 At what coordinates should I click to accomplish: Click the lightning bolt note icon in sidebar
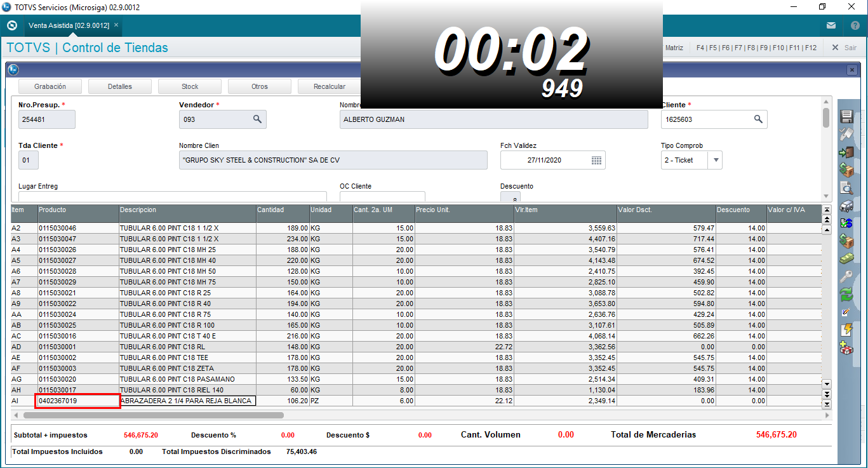click(x=846, y=330)
